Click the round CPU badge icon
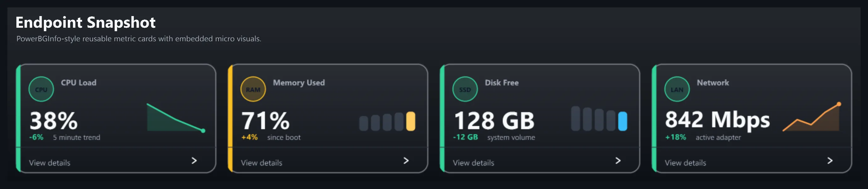This screenshot has width=868, height=189. pyautogui.click(x=41, y=89)
